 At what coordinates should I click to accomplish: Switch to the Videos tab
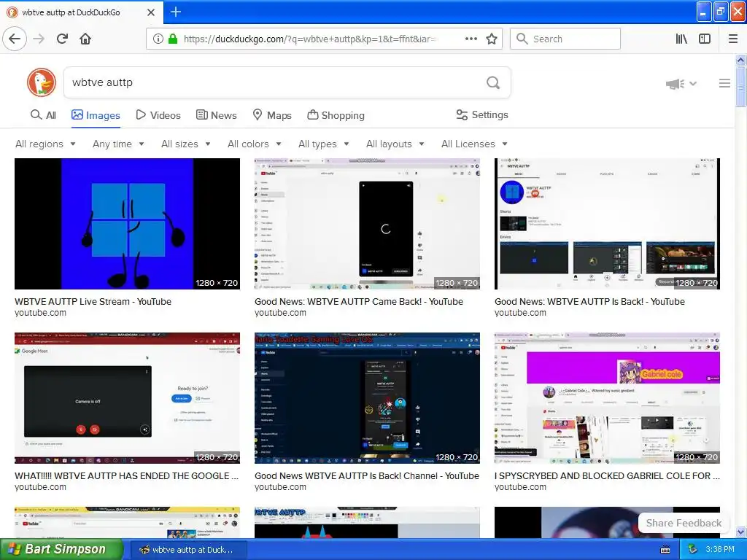(x=158, y=115)
